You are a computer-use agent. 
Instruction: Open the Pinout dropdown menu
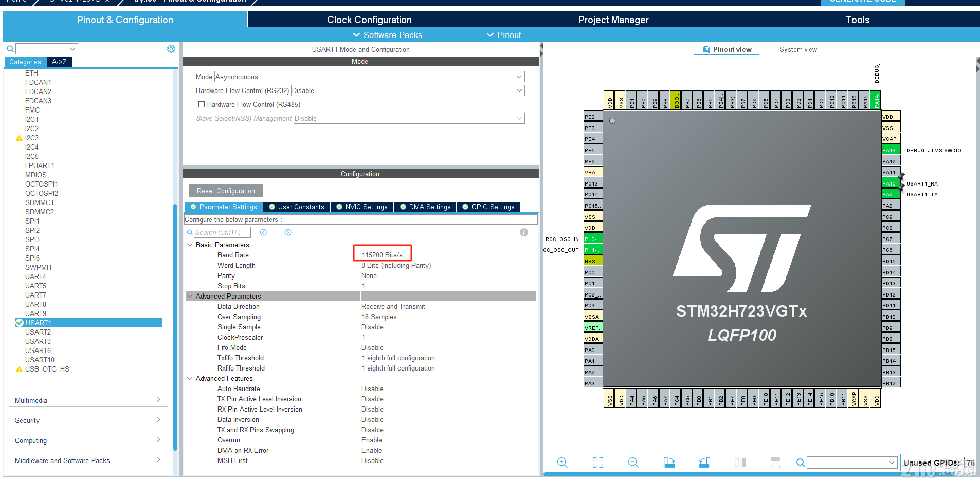[504, 35]
